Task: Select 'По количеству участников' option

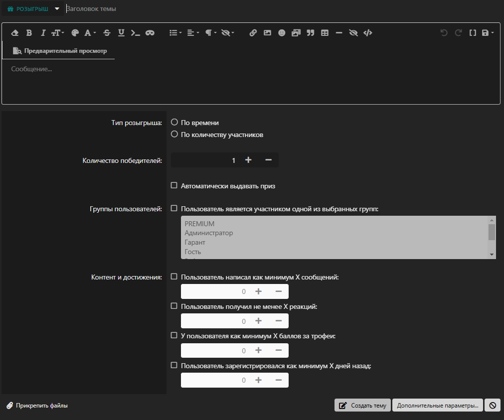Action: pyautogui.click(x=174, y=134)
